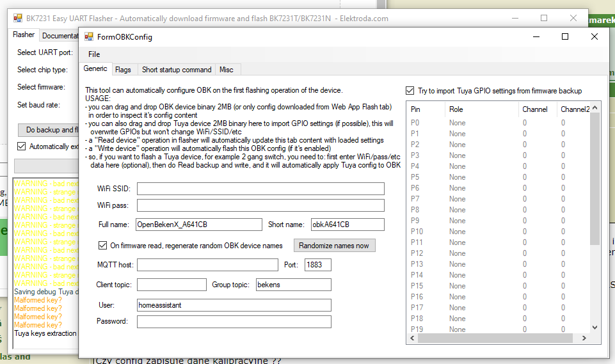Switch to the Flags tab

123,70
